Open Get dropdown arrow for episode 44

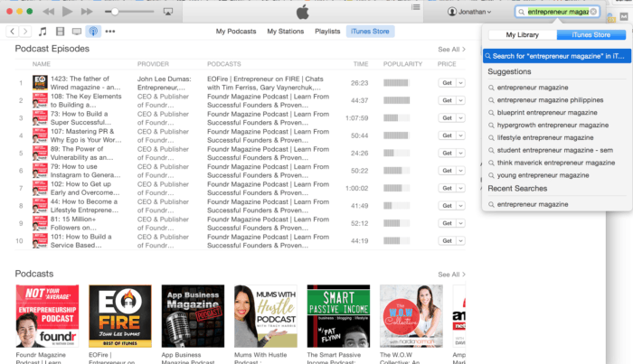(460, 206)
